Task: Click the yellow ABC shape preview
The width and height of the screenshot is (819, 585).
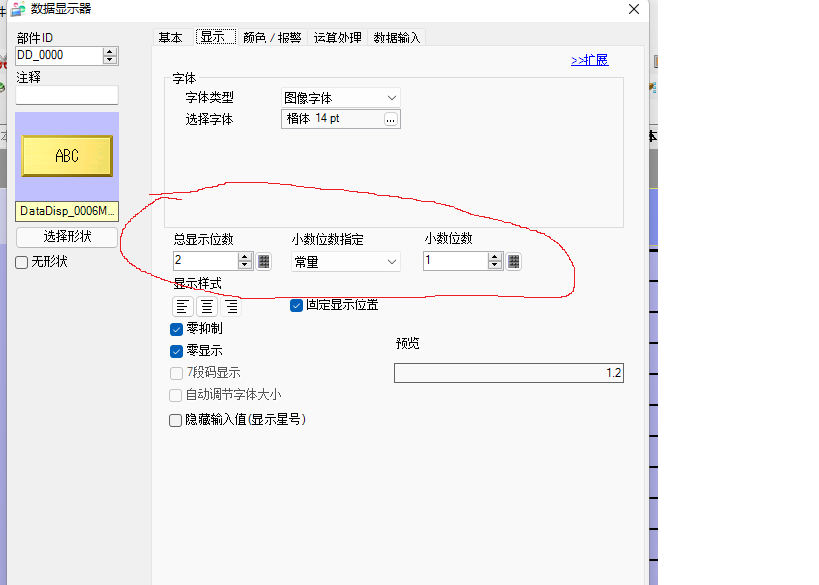Action: (x=67, y=156)
